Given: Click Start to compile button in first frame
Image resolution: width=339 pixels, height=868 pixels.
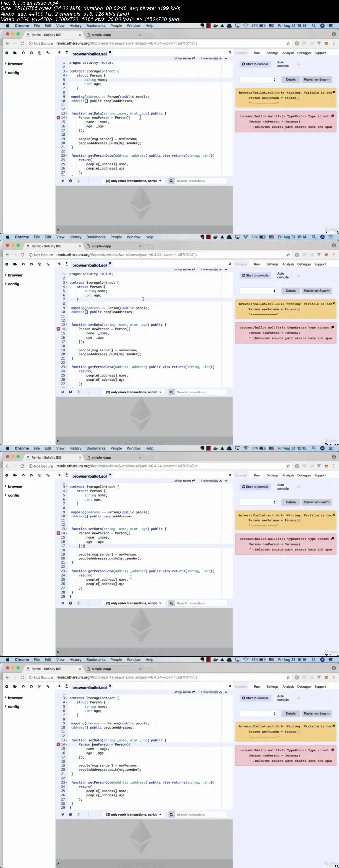Looking at the screenshot, I should [255, 64].
